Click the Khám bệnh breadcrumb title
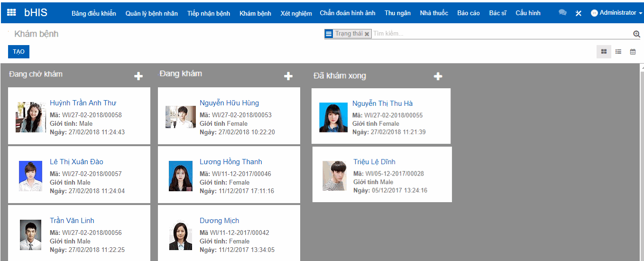 [x=37, y=34]
